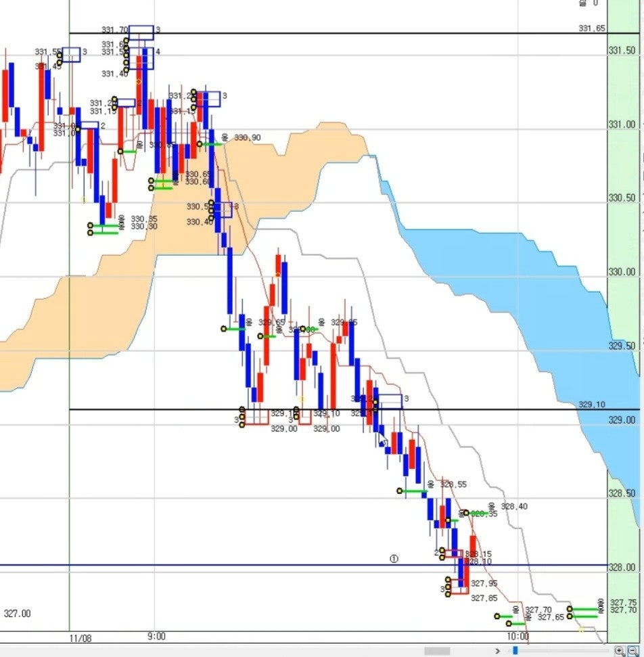Click the 329.50 price axis label

point(622,346)
